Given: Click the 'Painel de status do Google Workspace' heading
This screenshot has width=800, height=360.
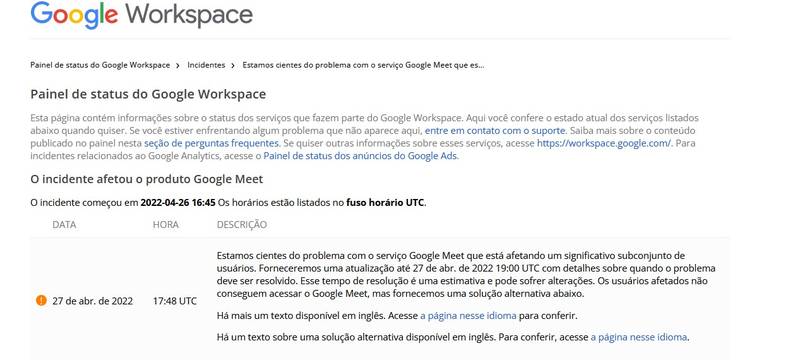Looking at the screenshot, I should pos(148,94).
